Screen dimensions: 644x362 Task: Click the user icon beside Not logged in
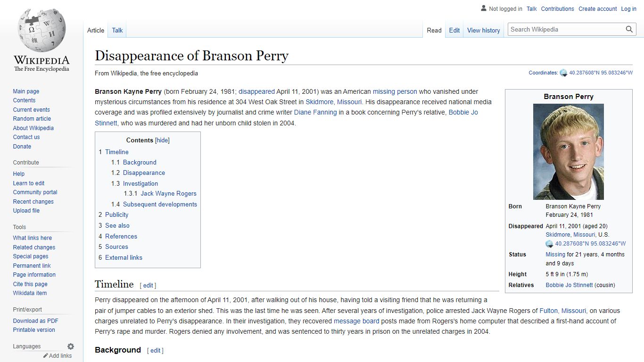tap(483, 8)
